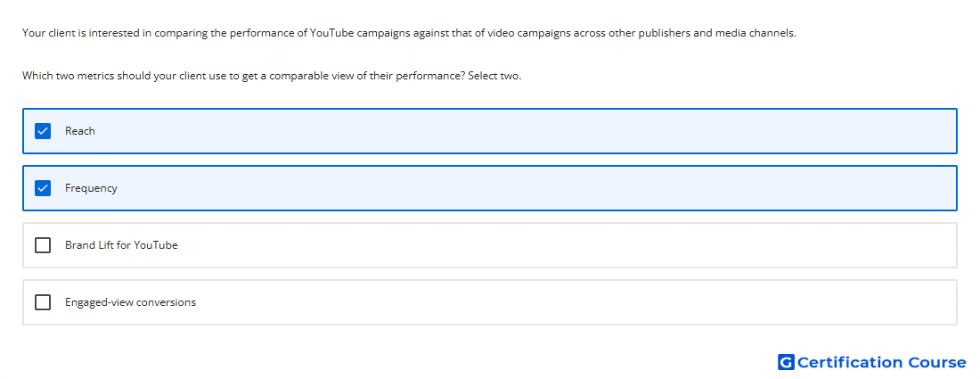Select the Reach option label text
Screen dimensions: 980x379
(80, 131)
